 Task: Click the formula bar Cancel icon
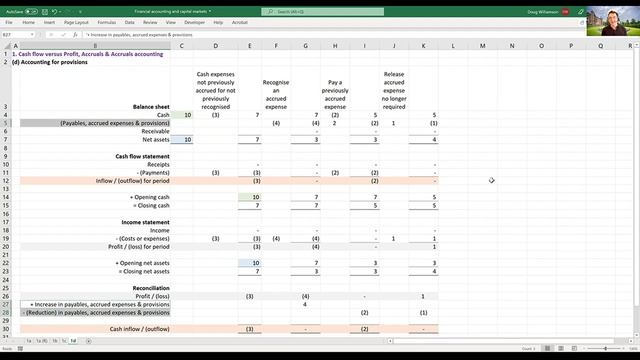tap(51, 35)
